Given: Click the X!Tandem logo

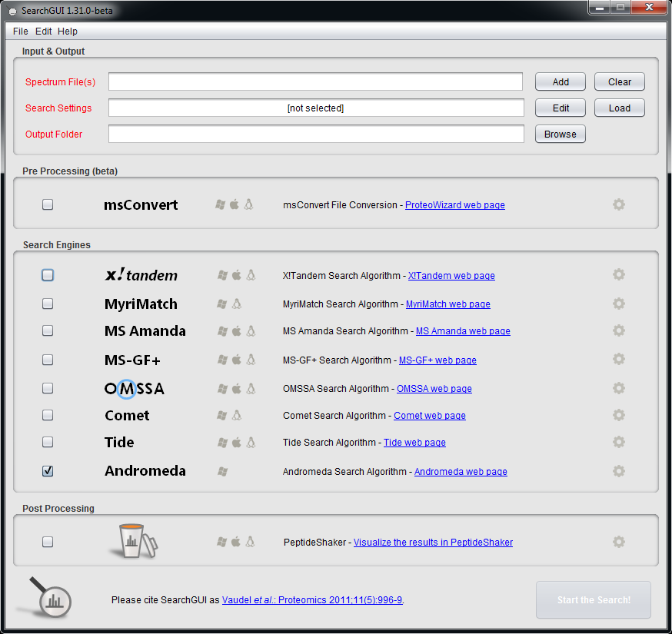Looking at the screenshot, I should 141,274.
